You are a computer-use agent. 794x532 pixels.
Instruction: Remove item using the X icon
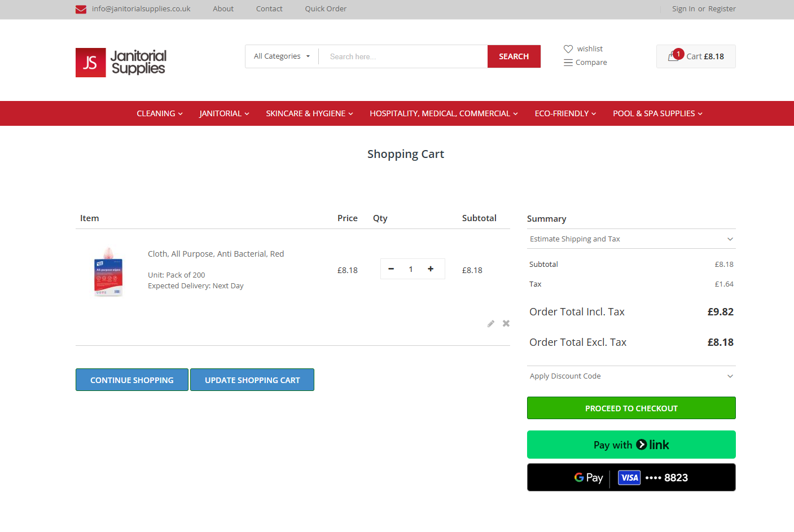click(506, 324)
